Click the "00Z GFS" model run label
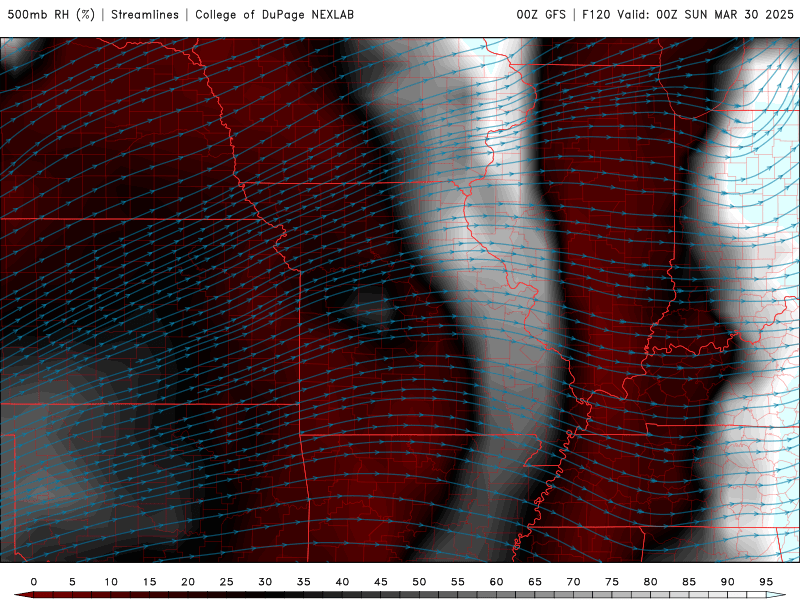The width and height of the screenshot is (800, 600). coord(541,15)
